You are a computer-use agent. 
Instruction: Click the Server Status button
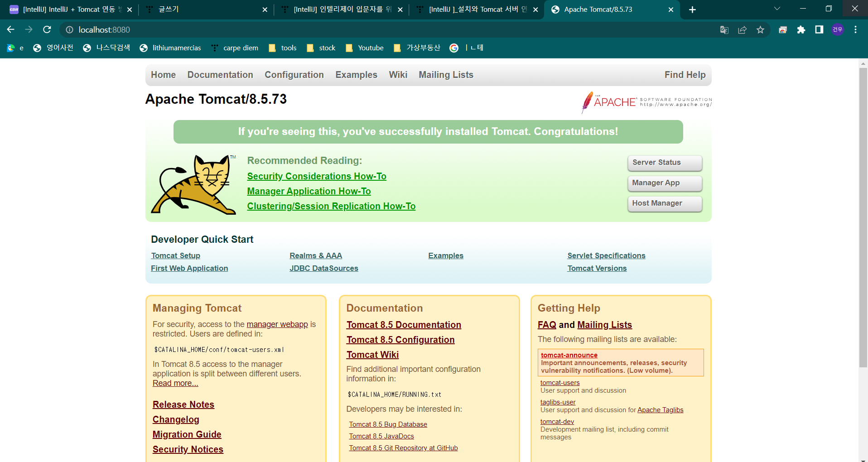[x=665, y=163]
